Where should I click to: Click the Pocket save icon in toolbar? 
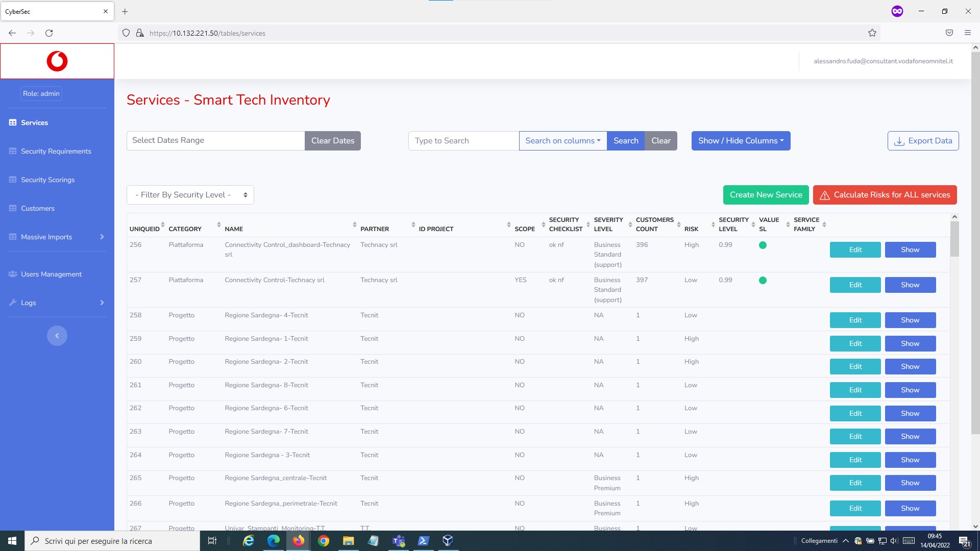[x=949, y=33]
